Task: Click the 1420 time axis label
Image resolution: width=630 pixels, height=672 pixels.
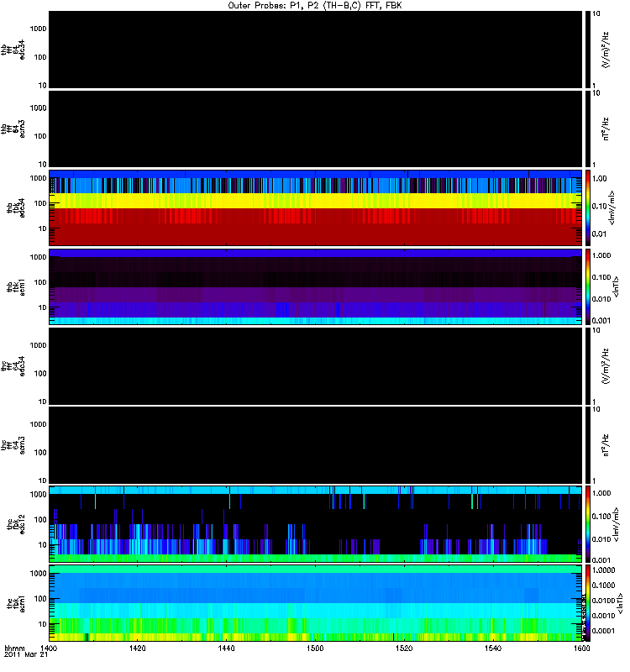Action: (x=137, y=648)
